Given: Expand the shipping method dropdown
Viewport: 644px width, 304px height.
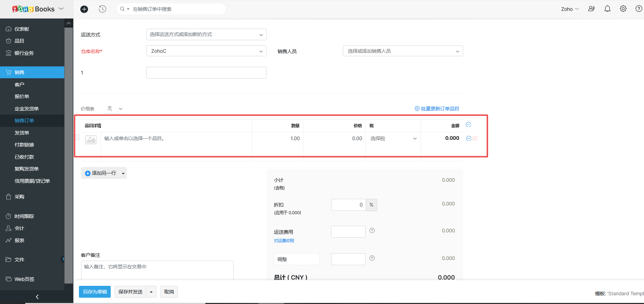Looking at the screenshot, I should (x=206, y=35).
